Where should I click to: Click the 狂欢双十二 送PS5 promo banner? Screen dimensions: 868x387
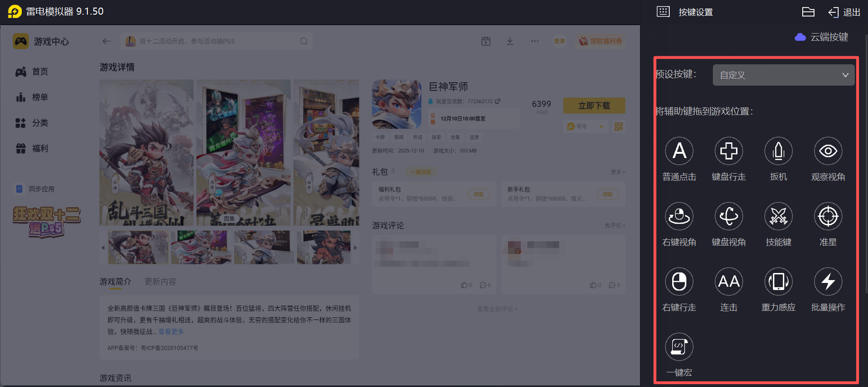(46, 221)
